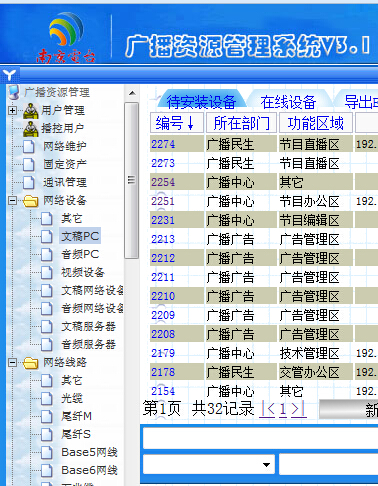Open record number 2231

[163, 220]
